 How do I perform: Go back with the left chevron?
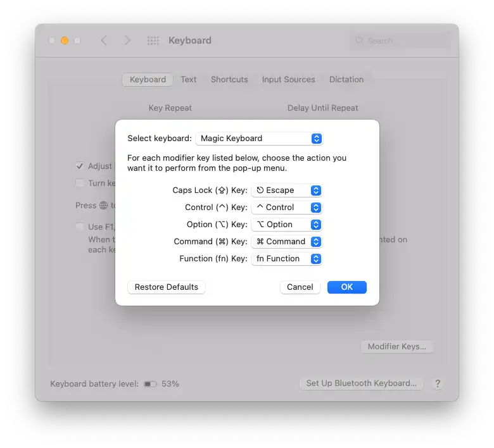(104, 40)
